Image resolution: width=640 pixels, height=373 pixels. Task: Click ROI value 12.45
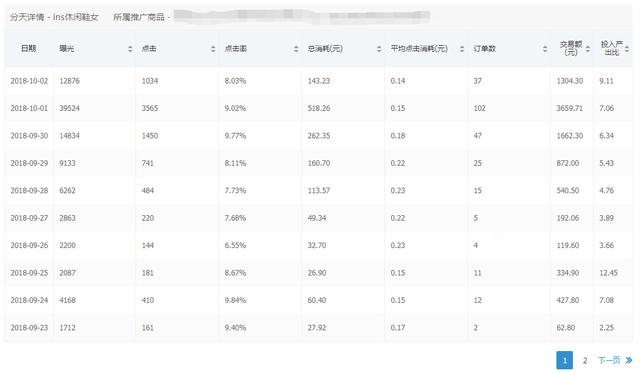[x=608, y=273]
